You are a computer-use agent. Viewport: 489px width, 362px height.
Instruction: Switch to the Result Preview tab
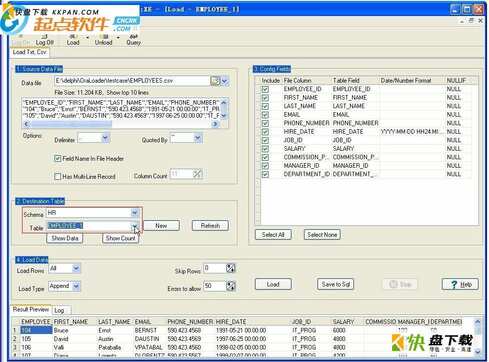tap(31, 309)
